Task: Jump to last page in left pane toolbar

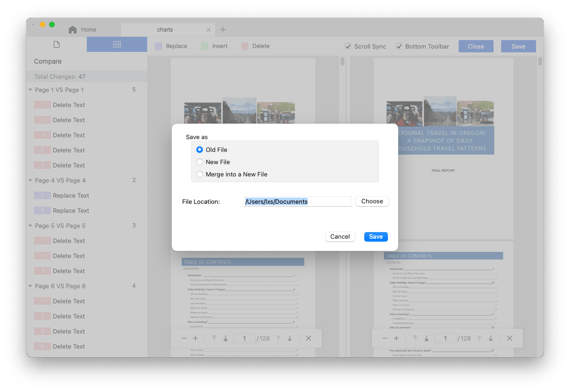Action: [226, 338]
